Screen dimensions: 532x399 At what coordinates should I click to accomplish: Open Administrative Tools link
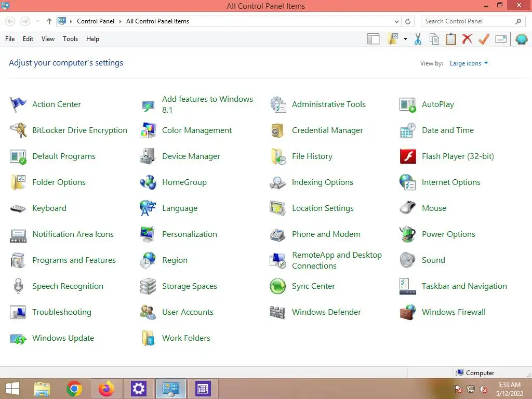(x=329, y=104)
